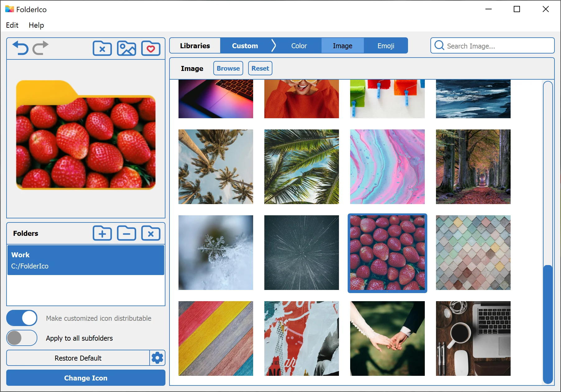Clear folders list with X folder icon

tap(151, 233)
